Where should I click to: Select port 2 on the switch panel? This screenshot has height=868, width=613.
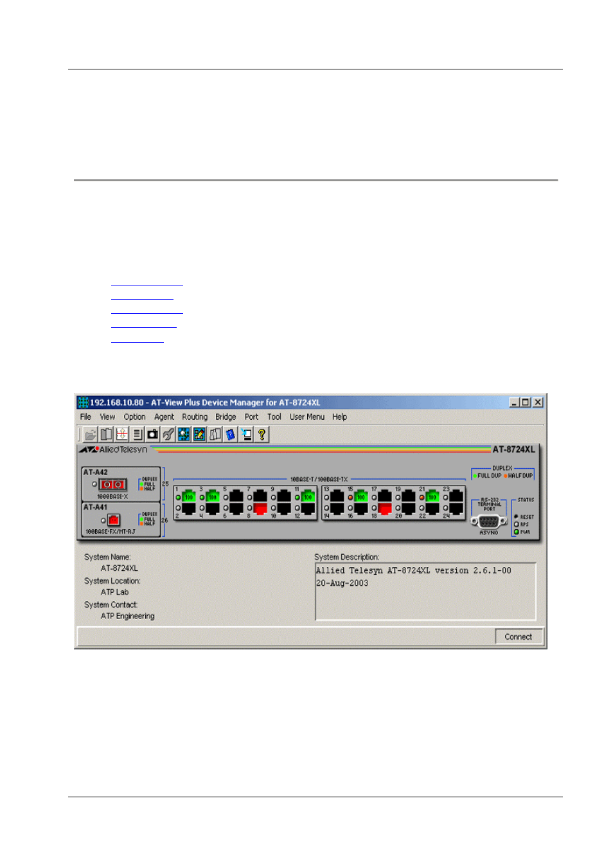click(x=188, y=509)
